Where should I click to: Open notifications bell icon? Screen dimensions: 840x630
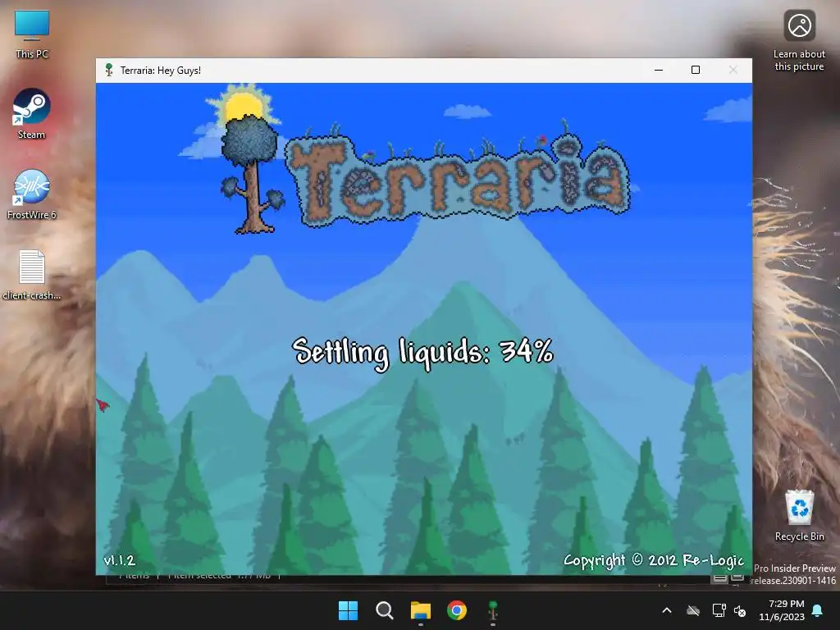pos(818,610)
